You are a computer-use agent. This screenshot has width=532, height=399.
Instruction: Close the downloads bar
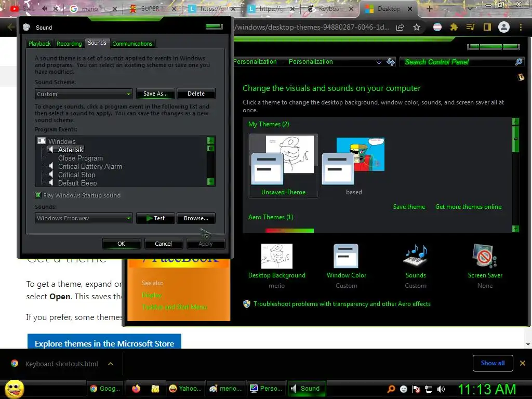click(x=523, y=363)
